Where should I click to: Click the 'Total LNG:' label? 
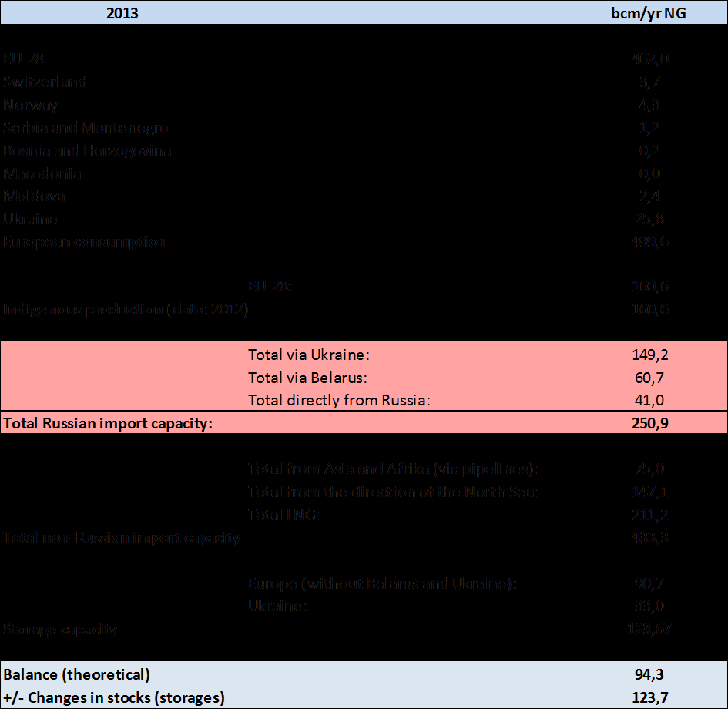point(283,515)
